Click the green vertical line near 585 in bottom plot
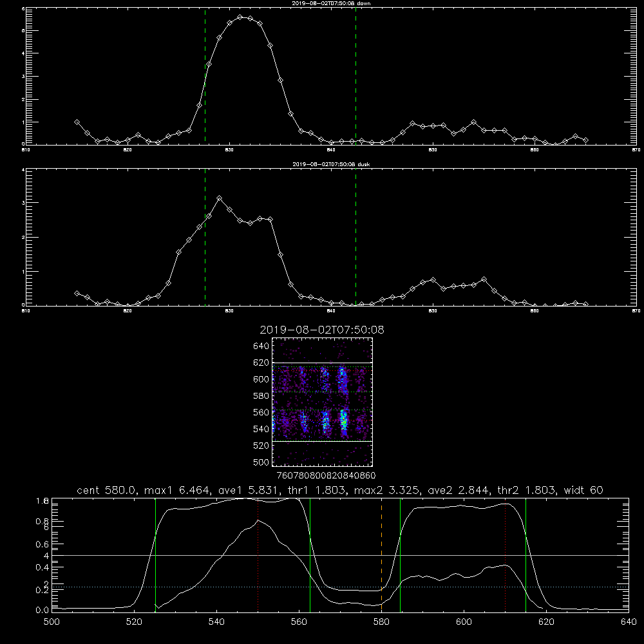The width and height of the screenshot is (644, 644). pyautogui.click(x=400, y=555)
